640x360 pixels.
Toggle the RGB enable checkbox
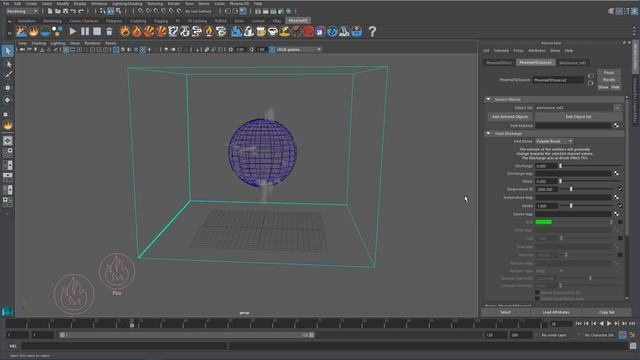(x=620, y=222)
